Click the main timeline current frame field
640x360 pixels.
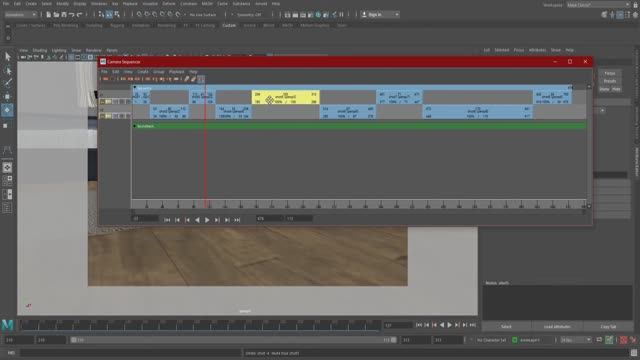[398, 325]
